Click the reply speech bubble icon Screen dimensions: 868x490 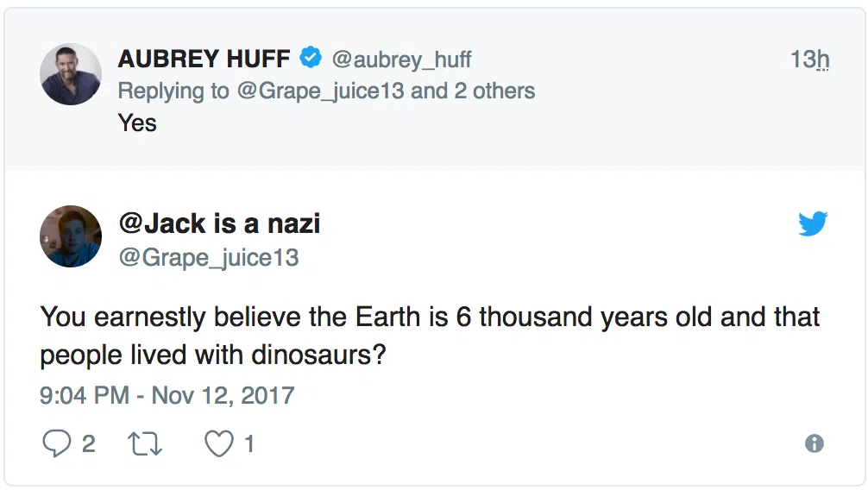click(x=56, y=444)
